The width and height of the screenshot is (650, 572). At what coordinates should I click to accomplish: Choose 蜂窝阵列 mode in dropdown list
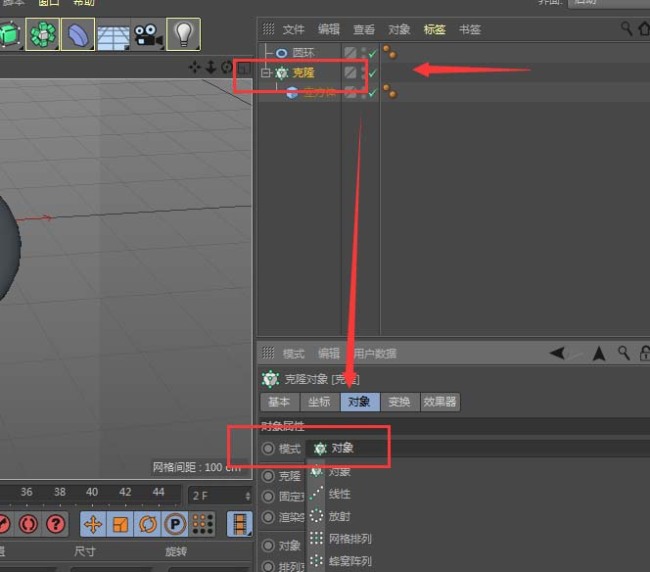pos(350,561)
